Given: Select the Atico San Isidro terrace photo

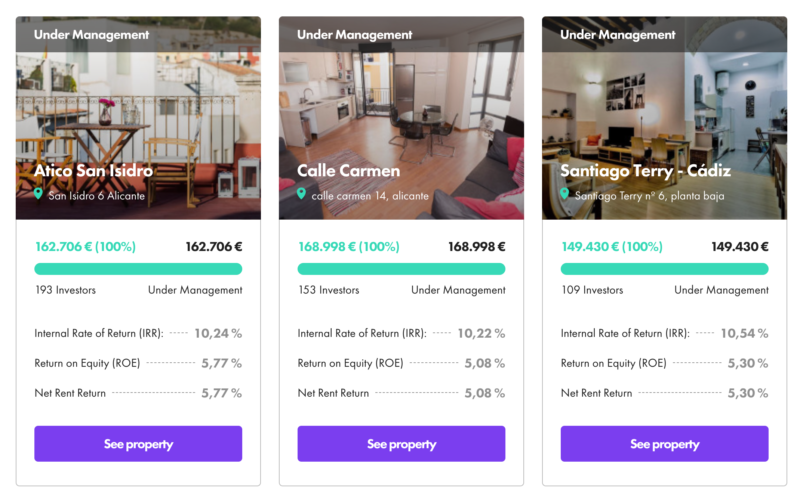Looking at the screenshot, I should pos(138,118).
